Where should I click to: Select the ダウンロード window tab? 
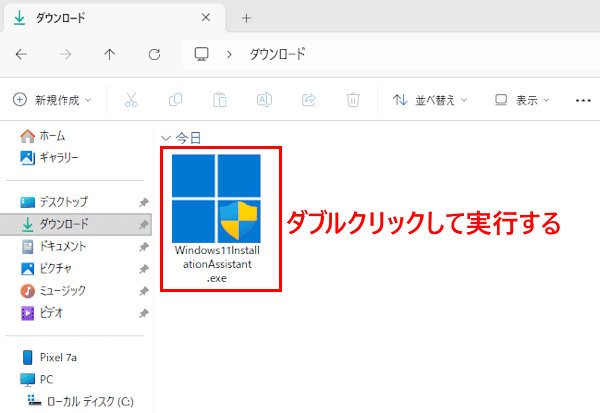(x=114, y=18)
